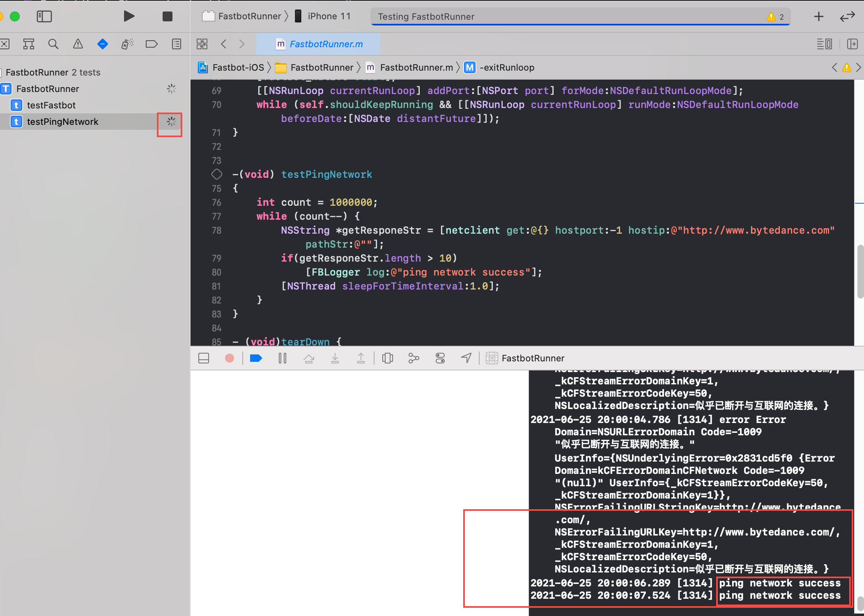This screenshot has height=616, width=864.
Task: Pause program execution in debug bar
Action: point(282,359)
